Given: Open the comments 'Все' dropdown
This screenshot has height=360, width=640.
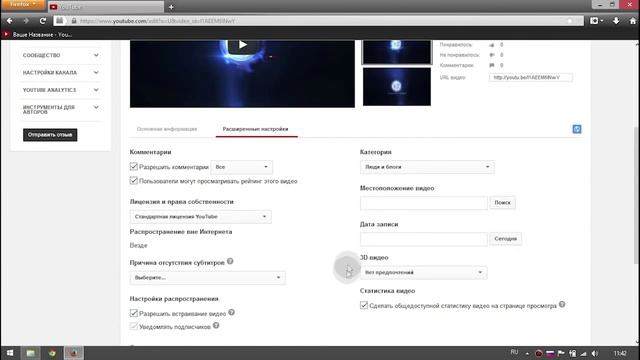Looking at the screenshot, I should pos(242,167).
